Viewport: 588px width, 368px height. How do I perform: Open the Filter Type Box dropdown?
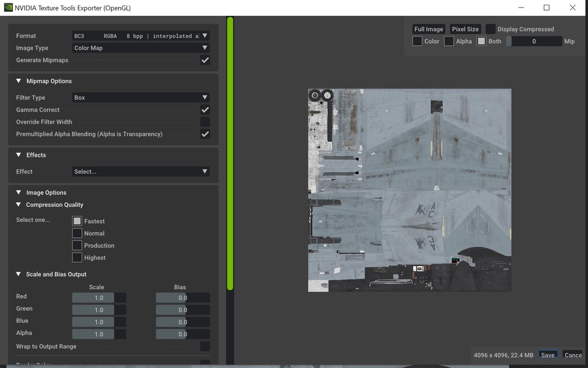coord(141,98)
